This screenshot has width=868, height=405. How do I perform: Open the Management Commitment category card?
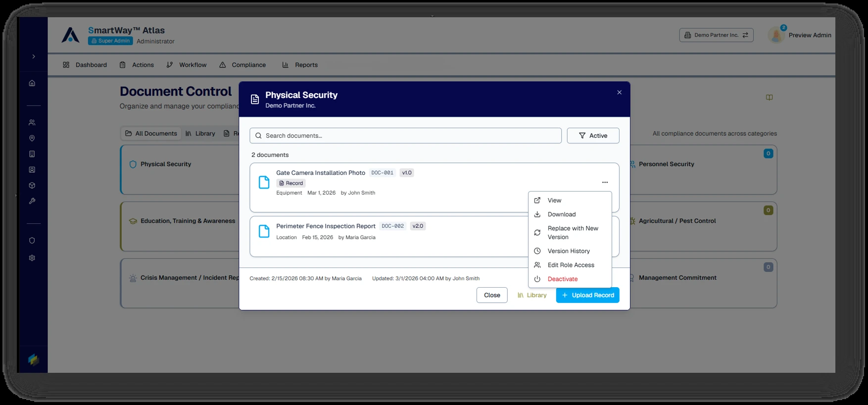703,283
